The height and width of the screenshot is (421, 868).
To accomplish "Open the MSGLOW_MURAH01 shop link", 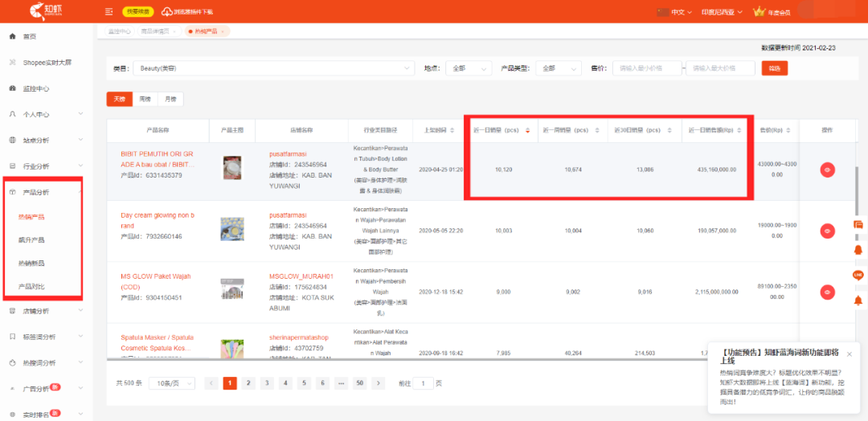I will [x=301, y=276].
